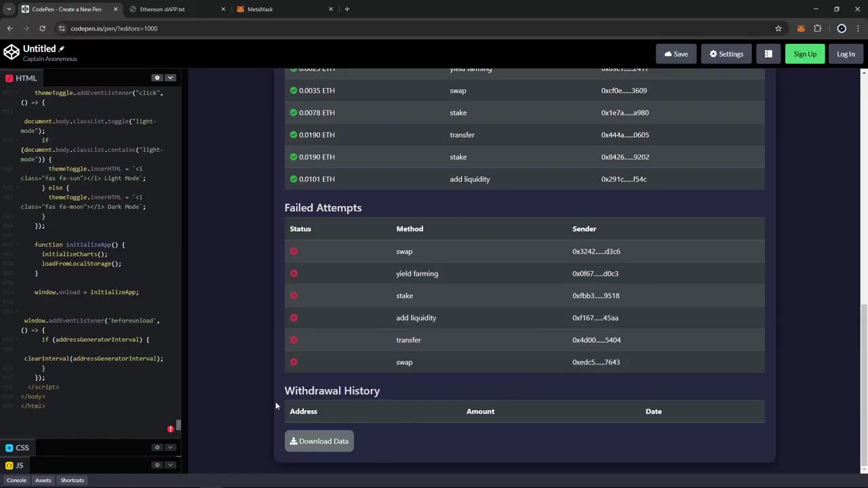This screenshot has width=868, height=488.
Task: Open browser profile icon
Action: coord(842,28)
